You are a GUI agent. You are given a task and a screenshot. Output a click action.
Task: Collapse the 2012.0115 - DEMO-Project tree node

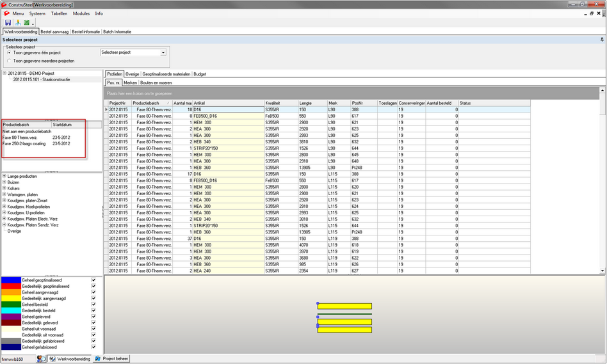coord(4,73)
